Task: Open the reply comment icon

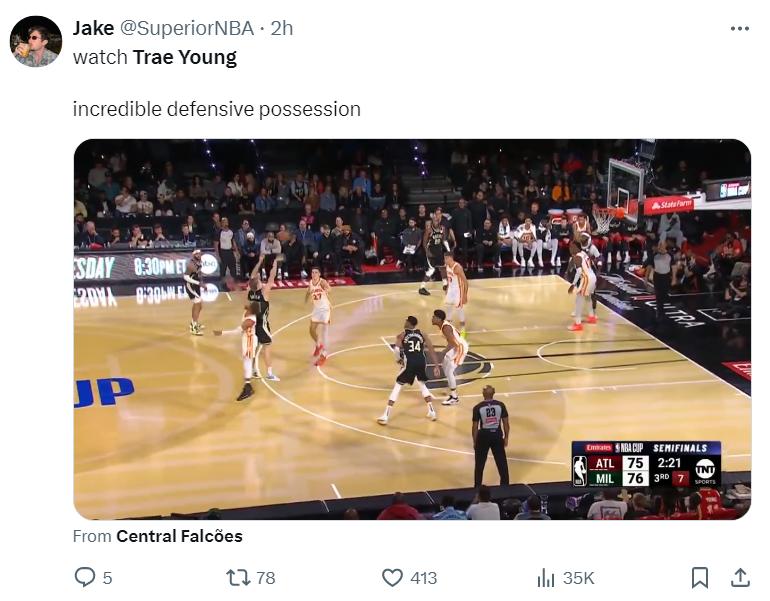Action: tap(84, 577)
